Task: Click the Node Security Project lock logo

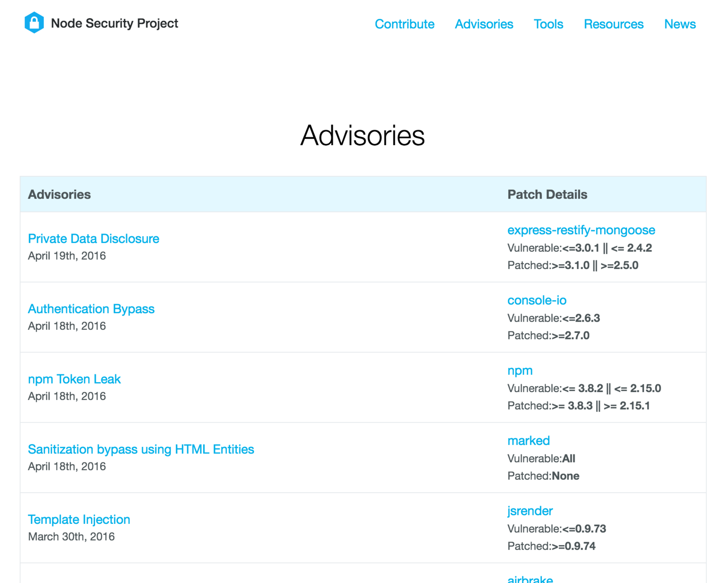Action: [34, 22]
